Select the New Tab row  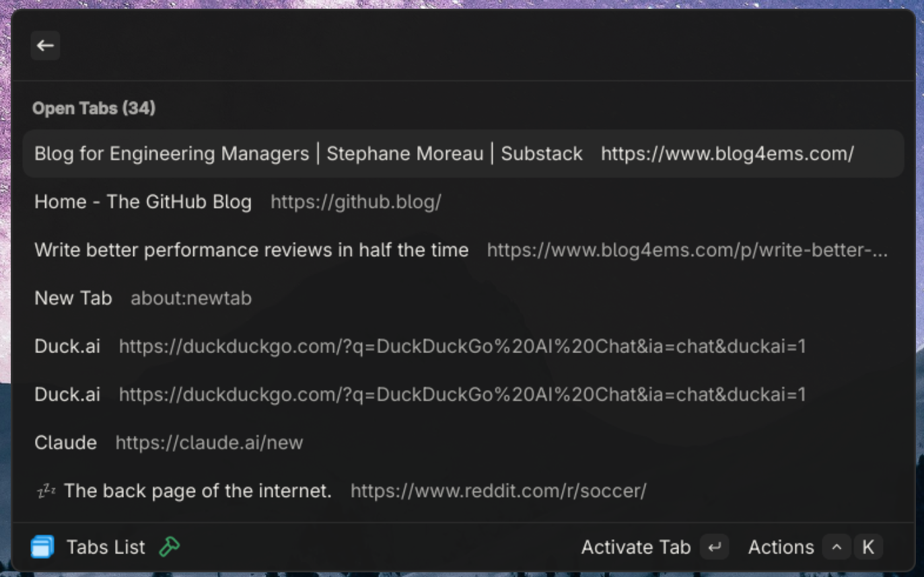(x=463, y=298)
